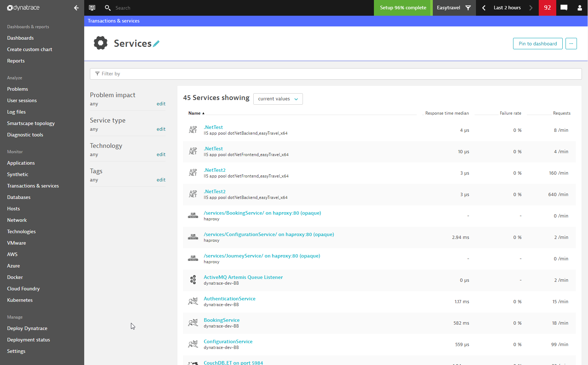
Task: Sort by Requests column
Action: coord(562,113)
